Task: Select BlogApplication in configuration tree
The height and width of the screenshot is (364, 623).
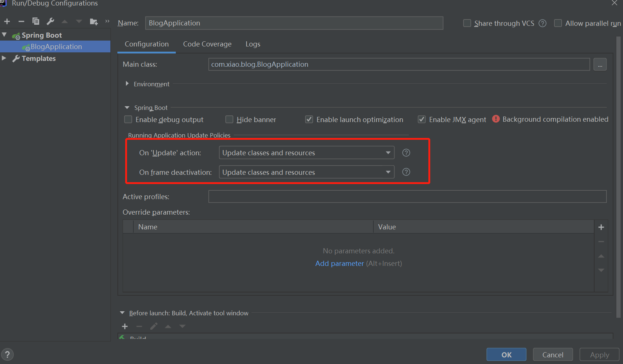Action: click(x=55, y=46)
